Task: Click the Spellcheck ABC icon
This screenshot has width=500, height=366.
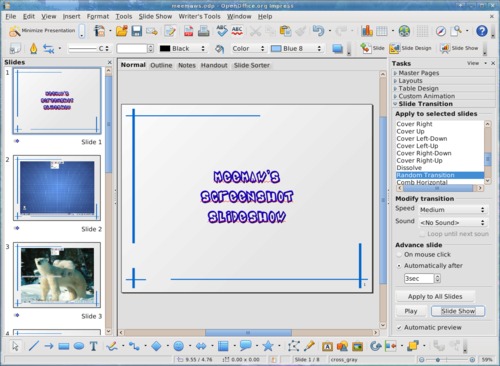Action: [222, 31]
